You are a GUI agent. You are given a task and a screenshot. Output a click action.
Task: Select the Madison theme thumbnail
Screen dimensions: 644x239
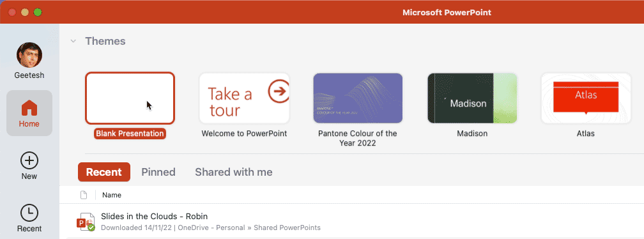pos(472,98)
